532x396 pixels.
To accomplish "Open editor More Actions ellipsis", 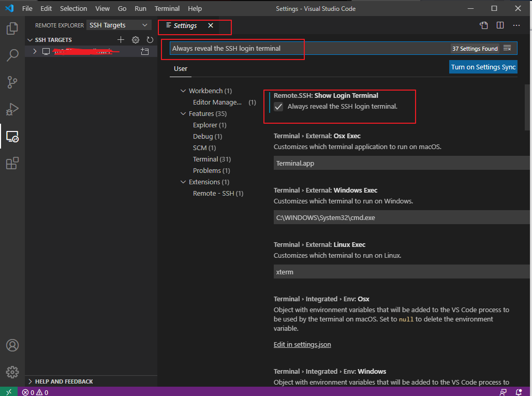I will 516,25.
